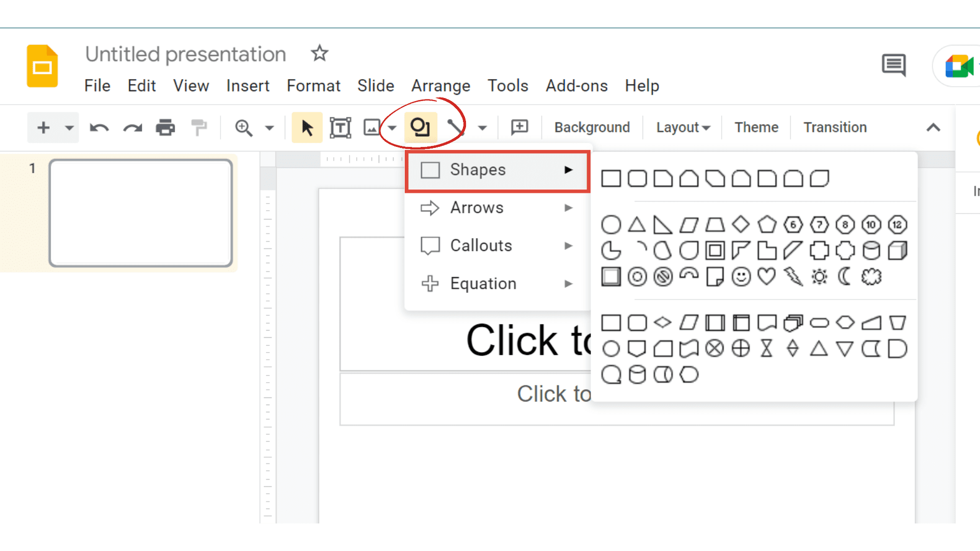Click the Select/pointer tool
The image size is (980, 551).
pos(306,128)
